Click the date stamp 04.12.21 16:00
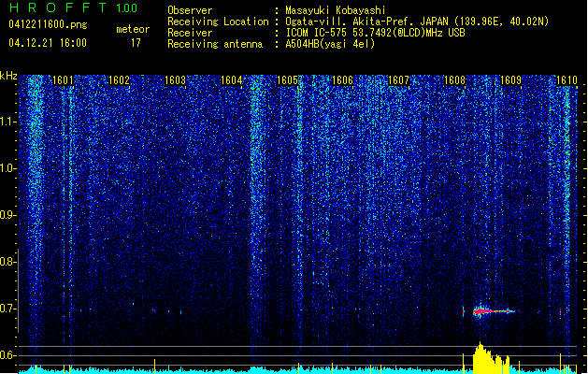588x374 pixels. tap(48, 43)
